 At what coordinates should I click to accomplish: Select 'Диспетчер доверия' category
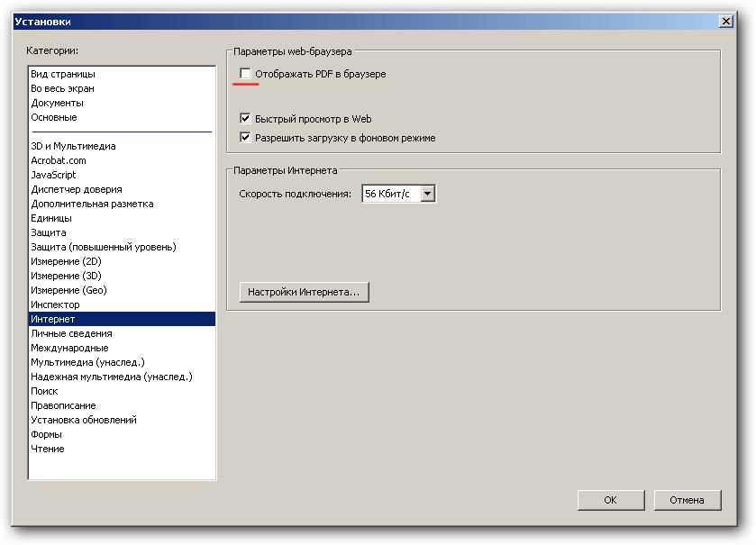click(x=77, y=189)
